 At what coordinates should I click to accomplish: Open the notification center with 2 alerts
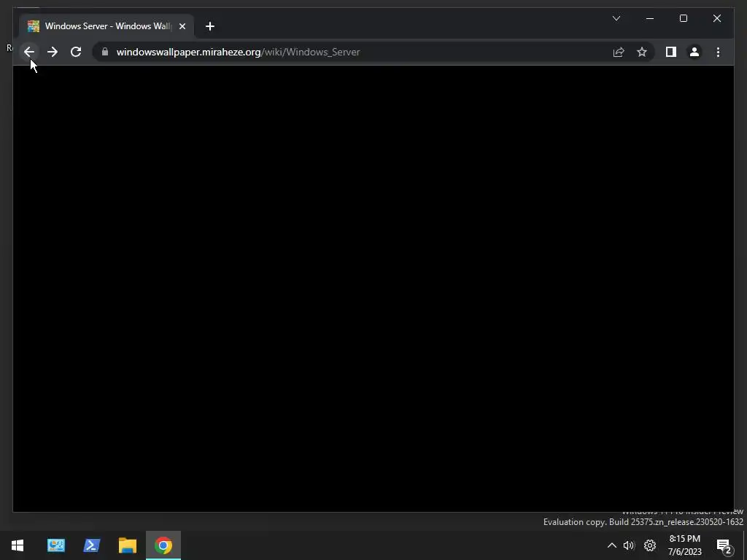(724, 545)
